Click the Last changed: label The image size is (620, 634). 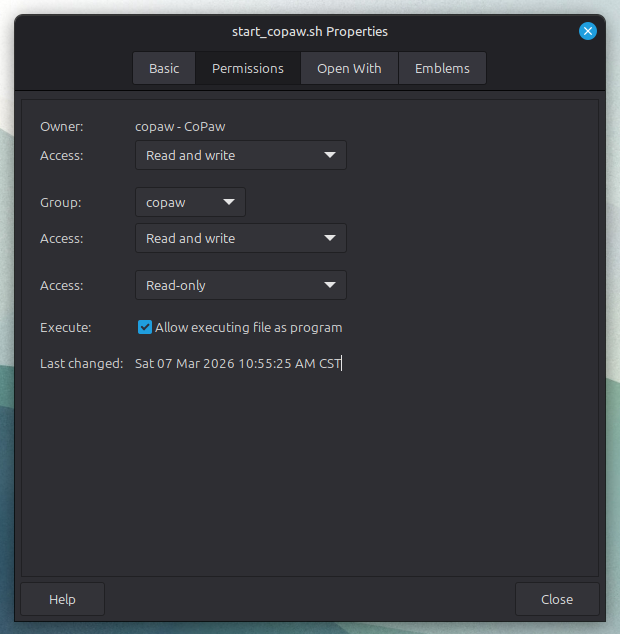click(x=81, y=364)
